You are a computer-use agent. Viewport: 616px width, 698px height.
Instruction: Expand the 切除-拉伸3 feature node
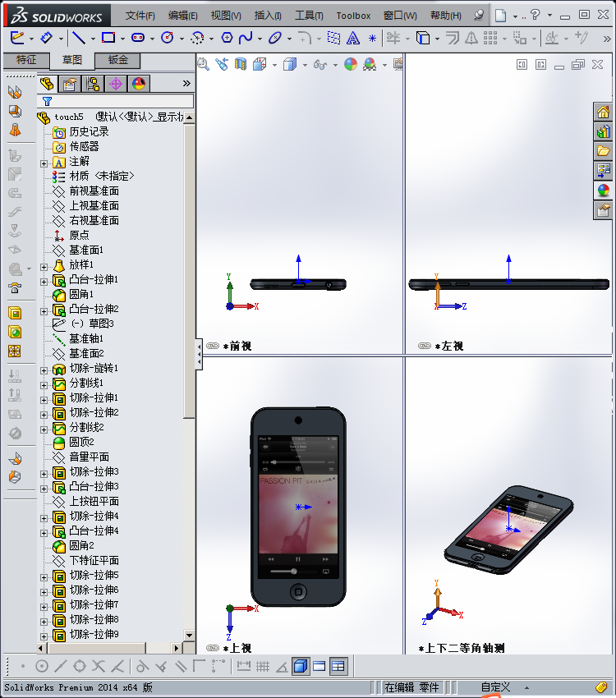(x=44, y=474)
